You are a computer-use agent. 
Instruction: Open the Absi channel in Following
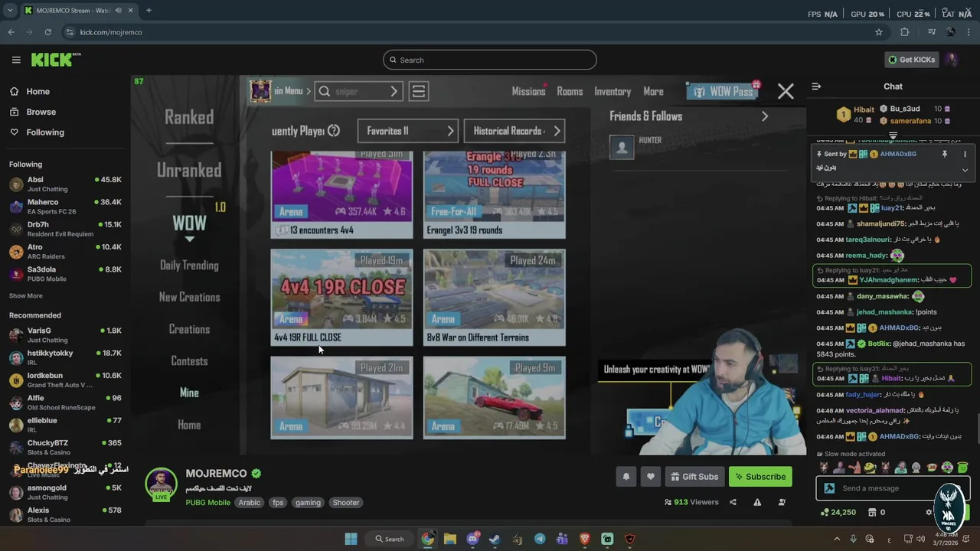[x=65, y=184]
